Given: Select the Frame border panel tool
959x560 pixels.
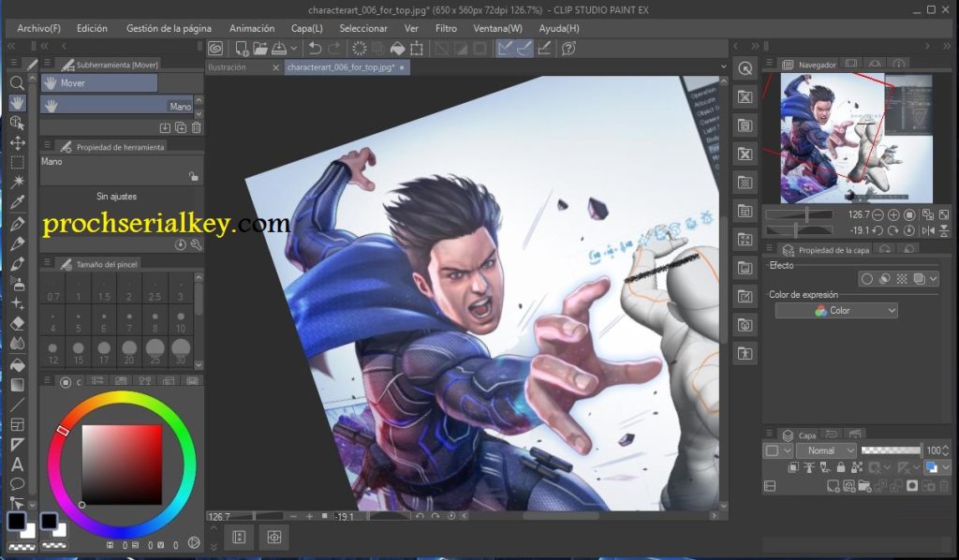Looking at the screenshot, I should click(x=17, y=424).
